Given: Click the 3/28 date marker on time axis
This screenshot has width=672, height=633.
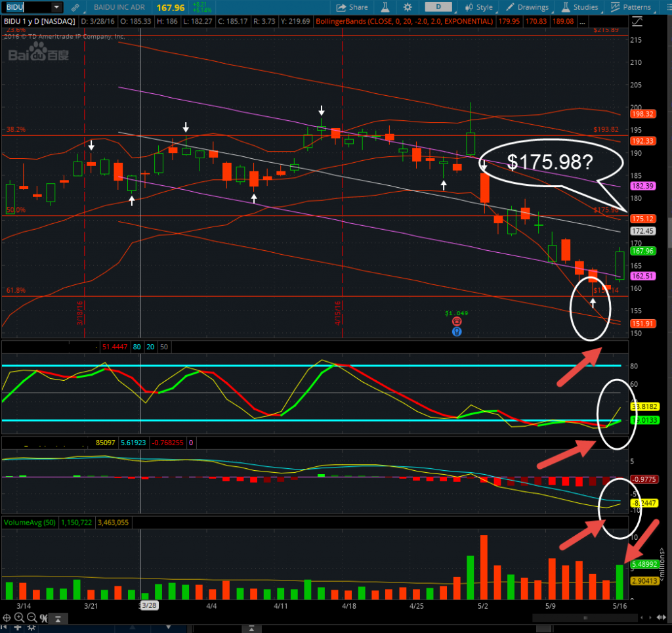Looking at the screenshot, I should point(149,605).
